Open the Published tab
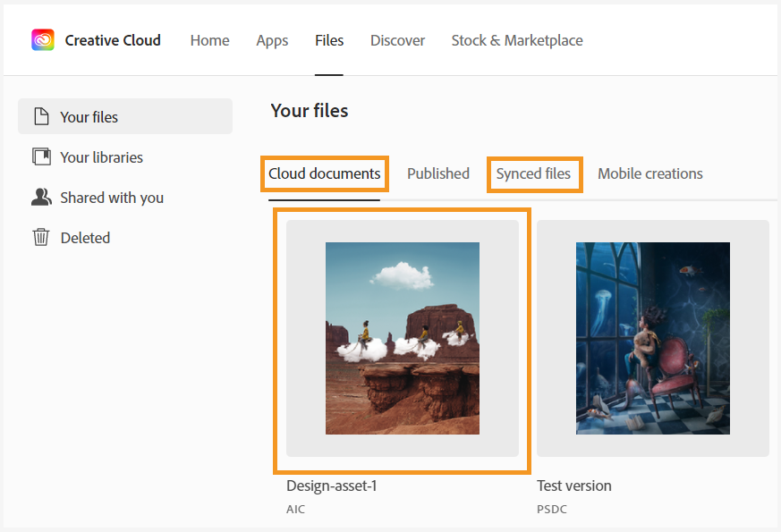 (x=437, y=173)
